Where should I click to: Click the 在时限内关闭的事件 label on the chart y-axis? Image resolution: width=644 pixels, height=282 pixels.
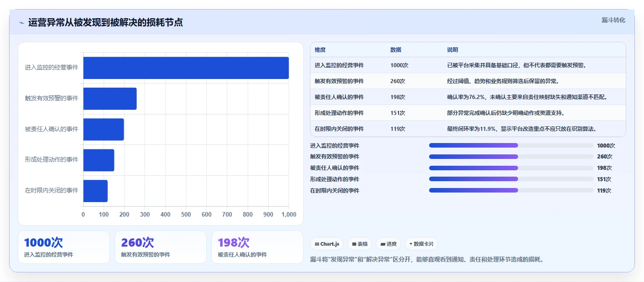(51, 191)
